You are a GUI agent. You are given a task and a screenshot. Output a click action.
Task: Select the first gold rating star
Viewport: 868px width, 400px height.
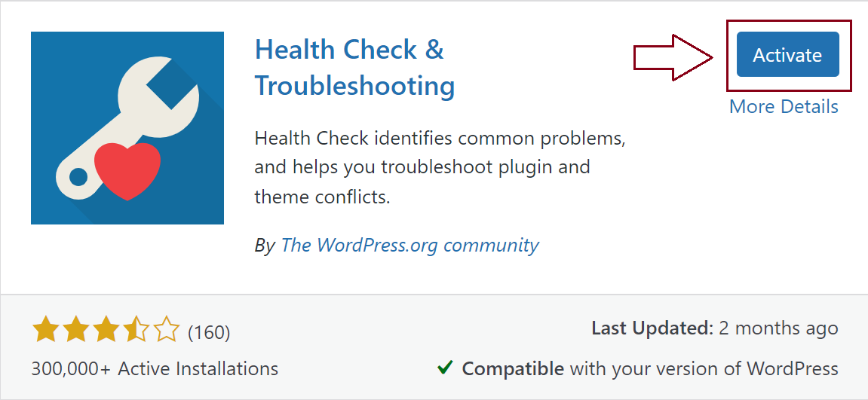(x=45, y=331)
